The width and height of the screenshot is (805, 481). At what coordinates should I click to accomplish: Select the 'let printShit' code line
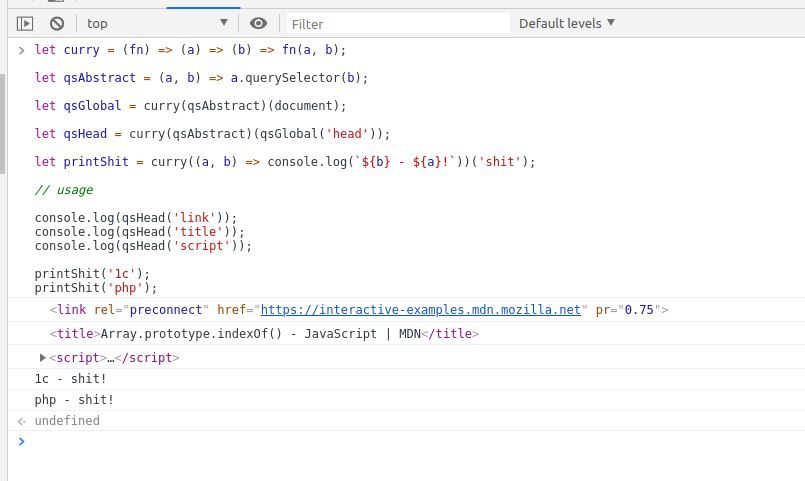[x=285, y=161]
